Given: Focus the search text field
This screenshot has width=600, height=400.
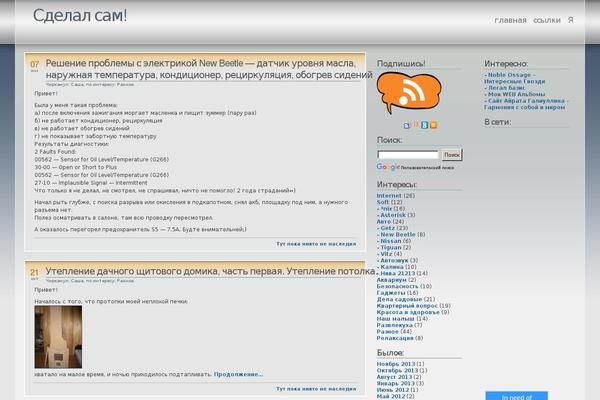Looking at the screenshot, I should (x=408, y=155).
